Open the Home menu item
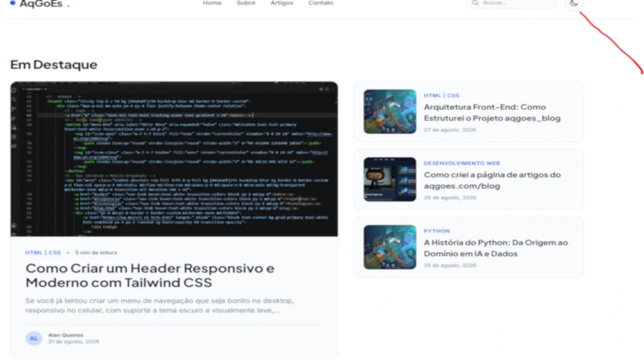Screen dimensions: 644x360 coord(212,3)
